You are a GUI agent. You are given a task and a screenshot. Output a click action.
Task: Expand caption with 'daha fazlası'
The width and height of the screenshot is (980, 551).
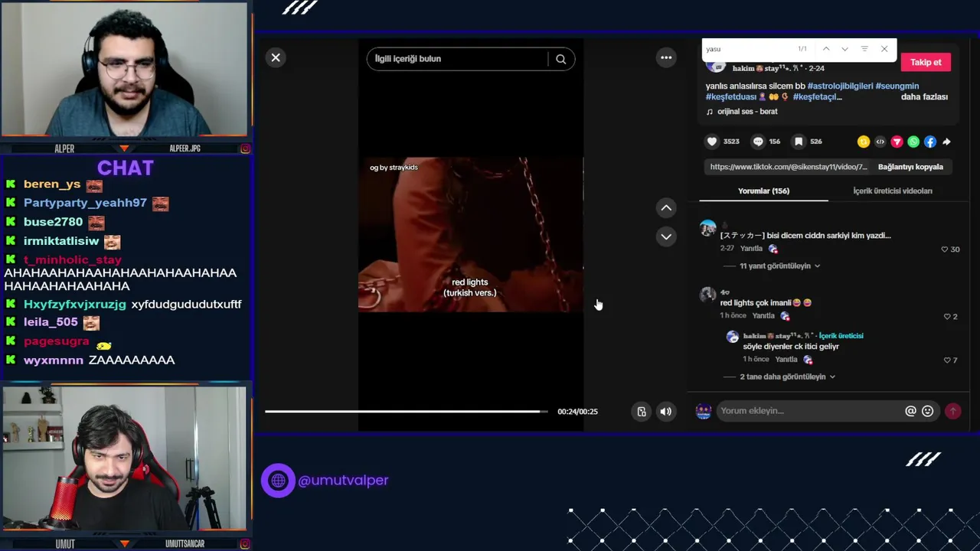point(924,97)
